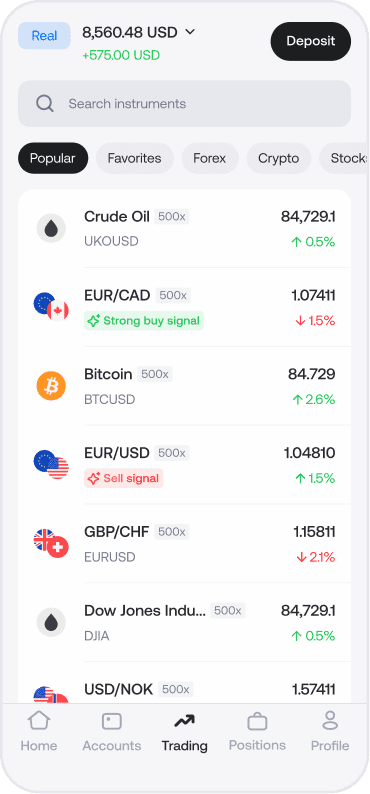
Task: Click the Sell signal badge on EUR/USD
Action: (124, 478)
